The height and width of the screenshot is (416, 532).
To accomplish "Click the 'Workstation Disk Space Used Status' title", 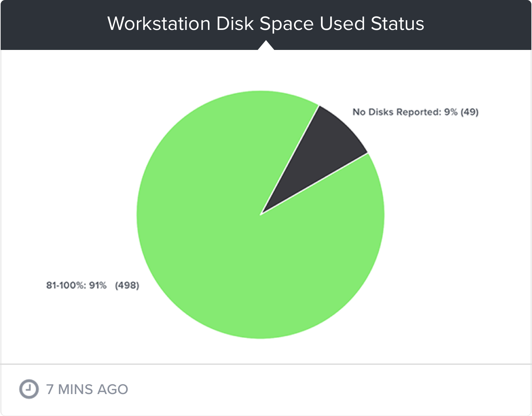I will pyautogui.click(x=266, y=24).
